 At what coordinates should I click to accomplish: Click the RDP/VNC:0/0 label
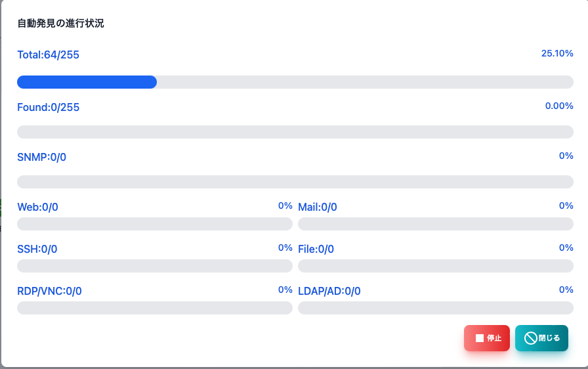coord(49,291)
